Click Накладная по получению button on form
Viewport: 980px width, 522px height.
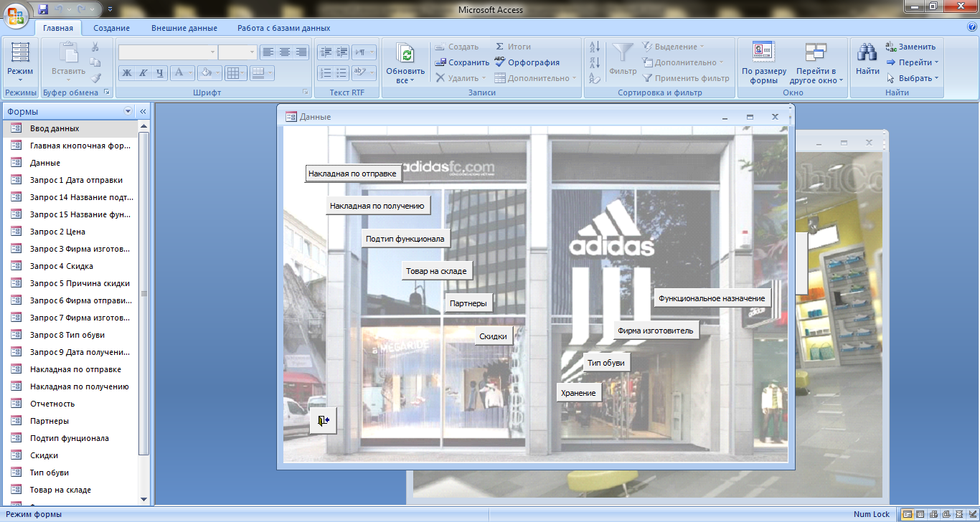377,206
